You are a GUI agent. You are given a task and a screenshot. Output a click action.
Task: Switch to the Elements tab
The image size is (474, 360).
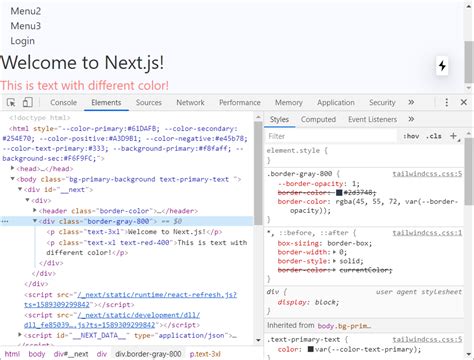(x=106, y=102)
